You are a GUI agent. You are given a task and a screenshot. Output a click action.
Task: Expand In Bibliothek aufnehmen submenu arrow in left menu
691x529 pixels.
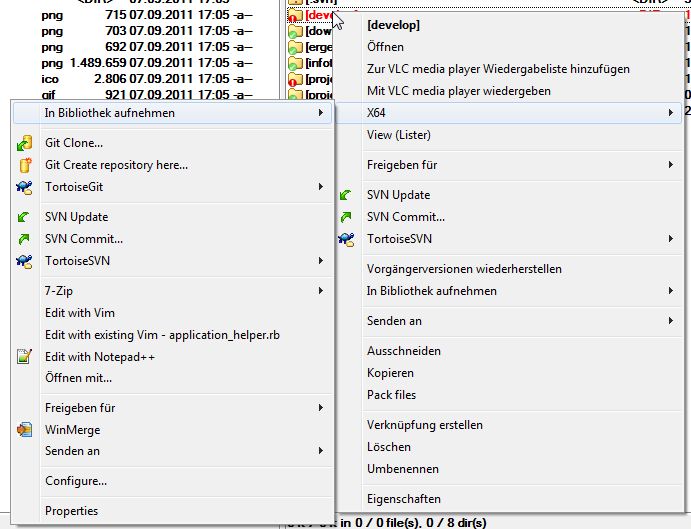click(x=321, y=113)
